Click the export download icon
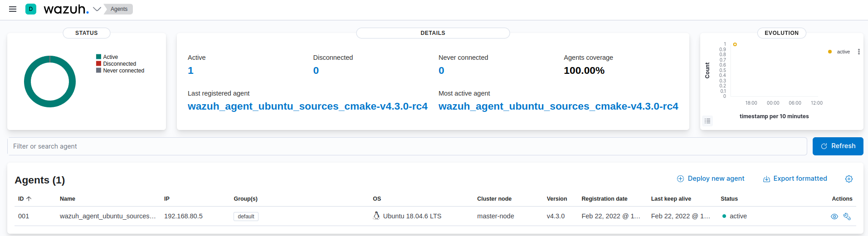The image size is (868, 236). click(766, 179)
